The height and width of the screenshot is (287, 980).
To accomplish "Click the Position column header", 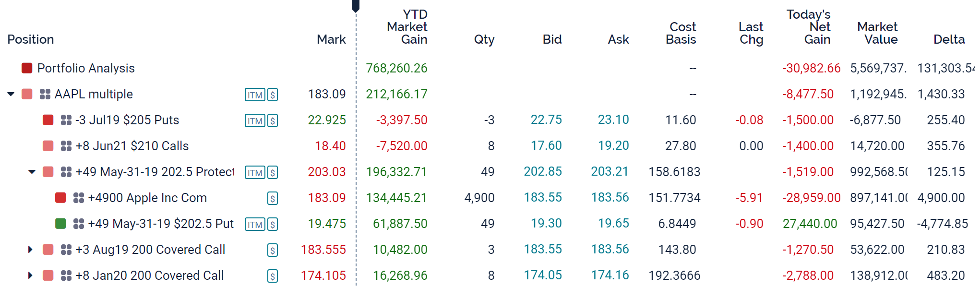I will tap(31, 39).
